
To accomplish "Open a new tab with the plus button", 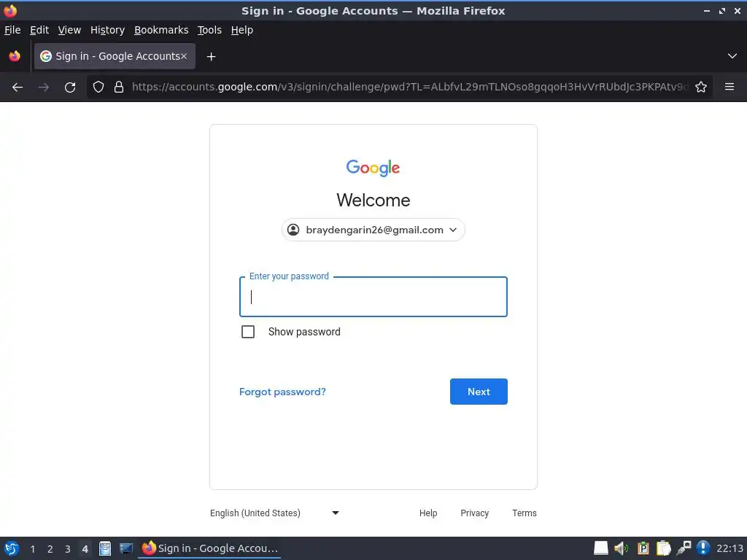I will pos(211,57).
